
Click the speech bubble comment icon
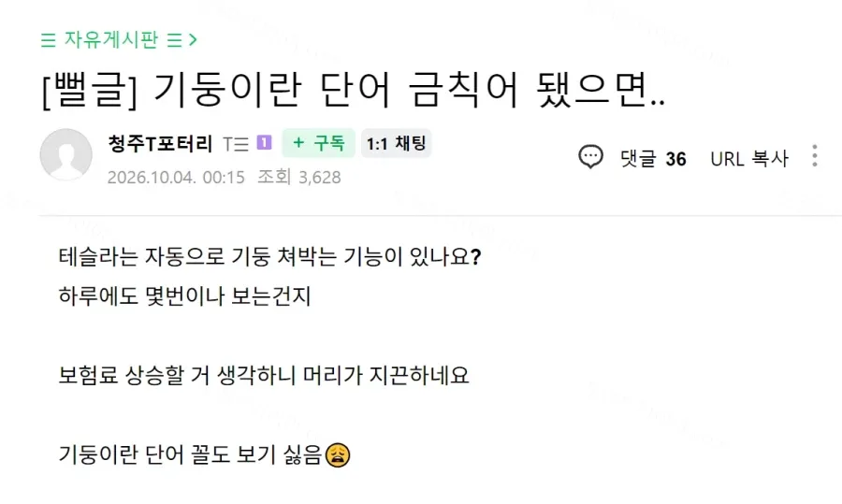coord(590,157)
